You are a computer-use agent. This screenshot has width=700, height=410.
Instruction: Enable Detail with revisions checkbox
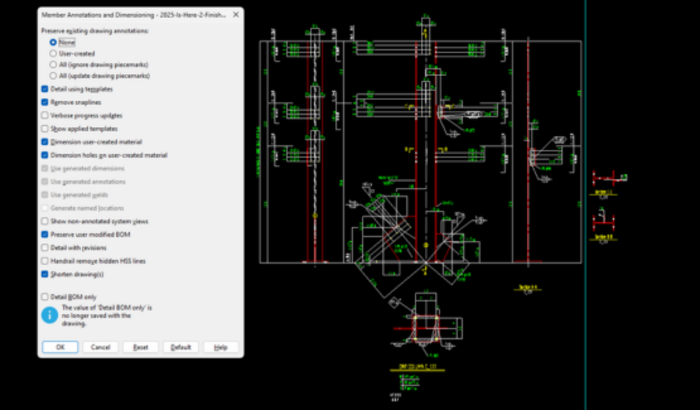[x=45, y=247]
